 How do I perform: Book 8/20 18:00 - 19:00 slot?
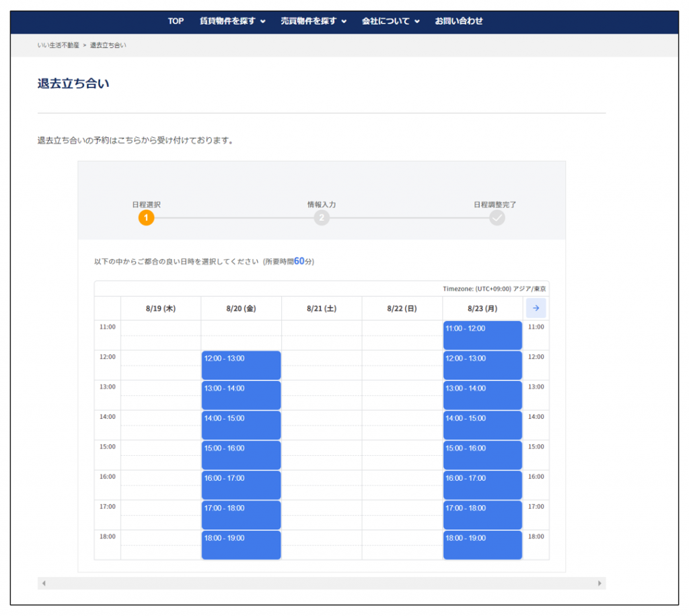241,545
